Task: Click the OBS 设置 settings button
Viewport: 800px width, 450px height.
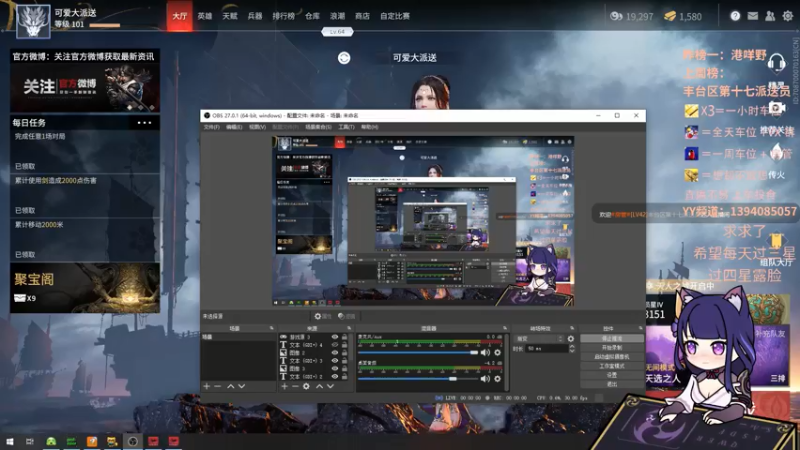Action: (x=612, y=375)
